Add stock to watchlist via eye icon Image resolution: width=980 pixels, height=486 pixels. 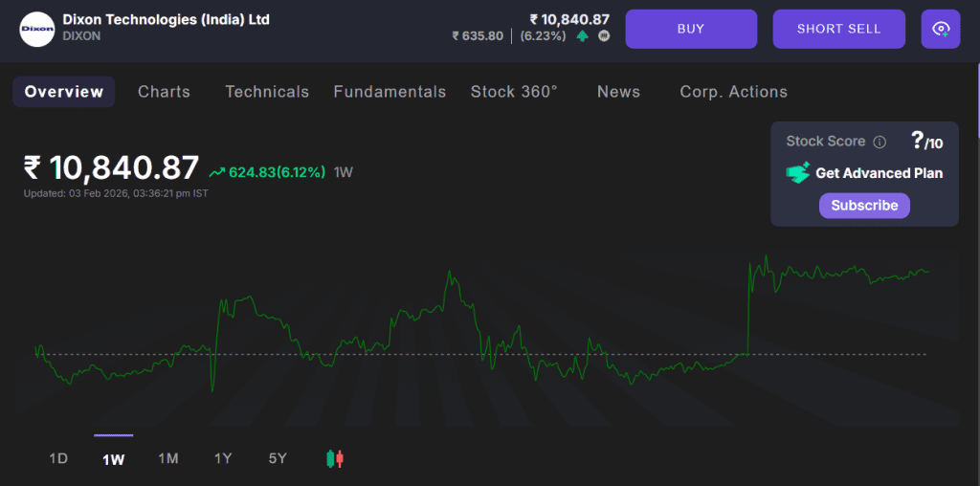point(940,29)
